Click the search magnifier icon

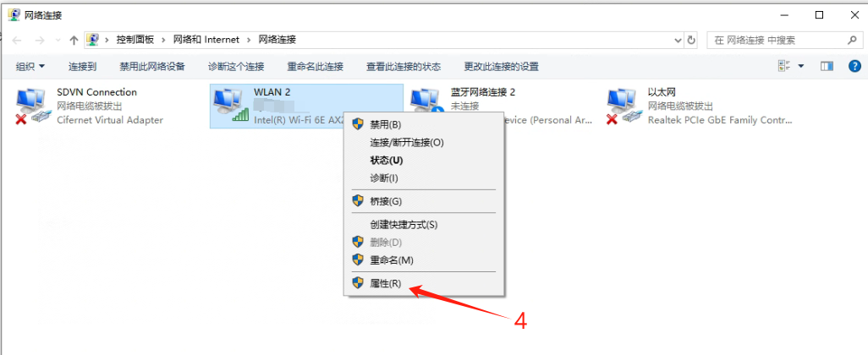[x=852, y=41]
